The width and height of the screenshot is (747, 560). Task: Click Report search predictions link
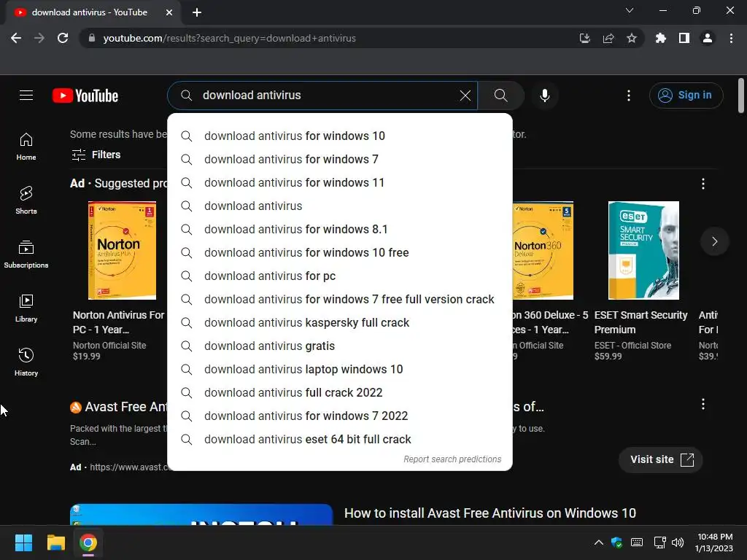(x=452, y=459)
